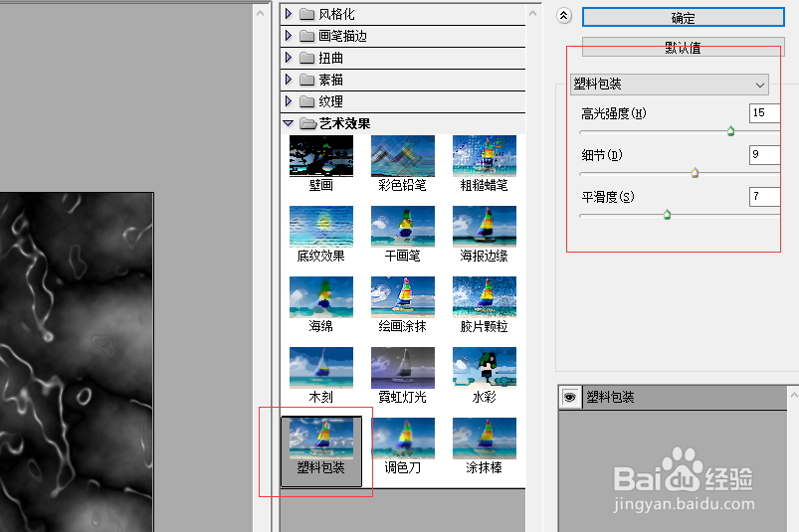Toggle eye visibility of 塑料包装 effect layer
Image resolution: width=799 pixels, height=532 pixels.
click(x=570, y=397)
